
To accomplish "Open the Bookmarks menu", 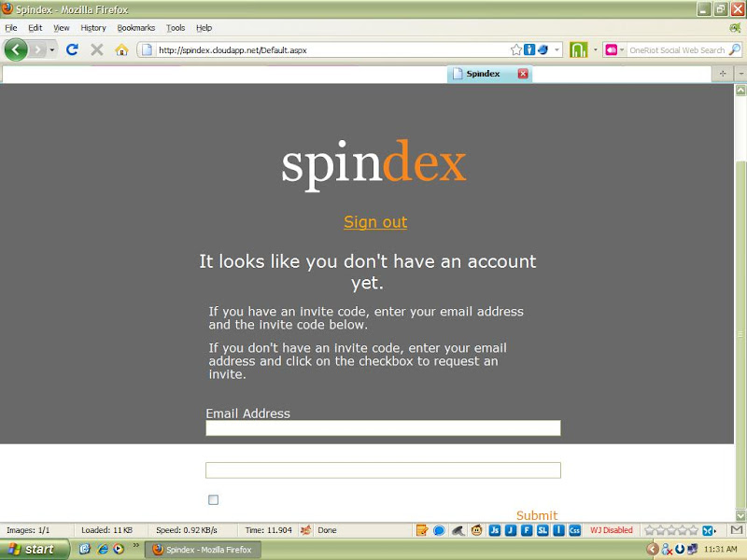I will coord(136,28).
